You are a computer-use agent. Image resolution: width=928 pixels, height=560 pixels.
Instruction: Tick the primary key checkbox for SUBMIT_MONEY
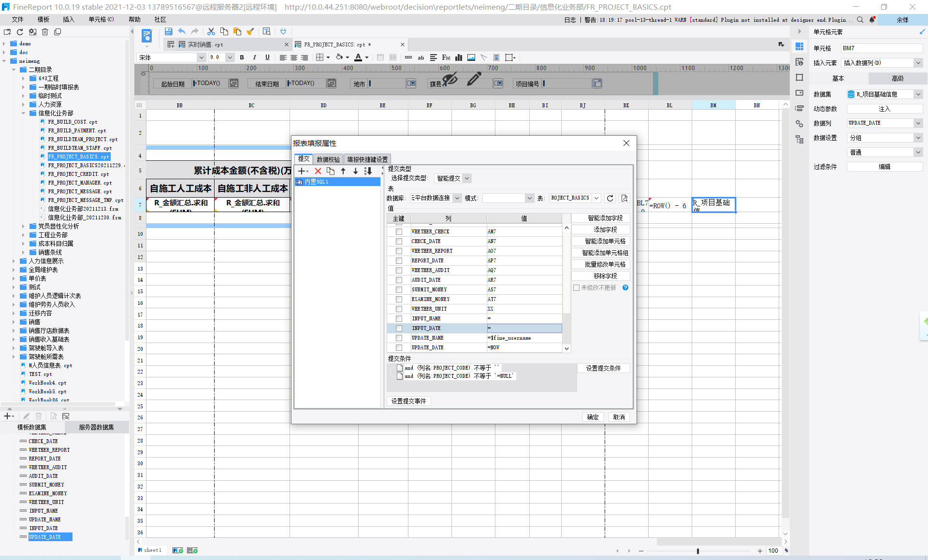pos(399,289)
